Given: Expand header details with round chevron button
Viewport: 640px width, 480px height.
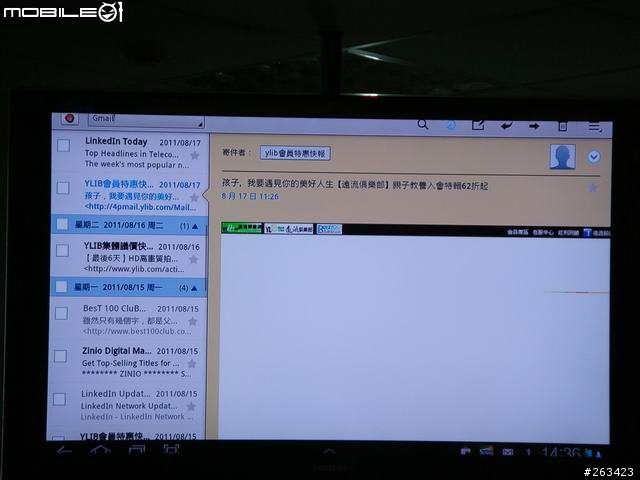Looking at the screenshot, I should coord(594,157).
